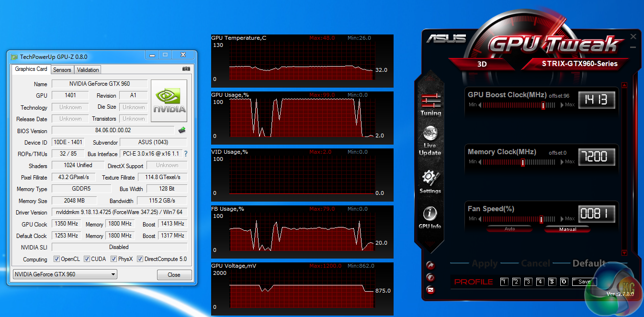Click the GPU-Z screenshot camera icon
The image size is (644, 317).
(186, 69)
